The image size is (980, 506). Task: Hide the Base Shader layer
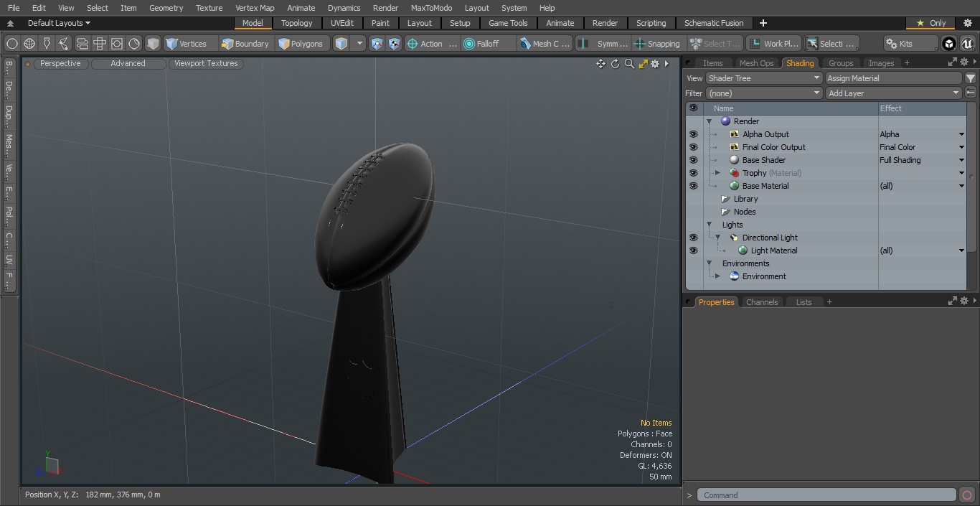(x=693, y=160)
